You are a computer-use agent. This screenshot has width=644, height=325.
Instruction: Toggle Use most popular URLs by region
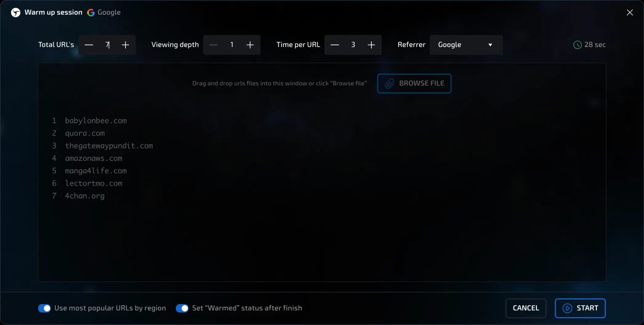click(x=44, y=308)
